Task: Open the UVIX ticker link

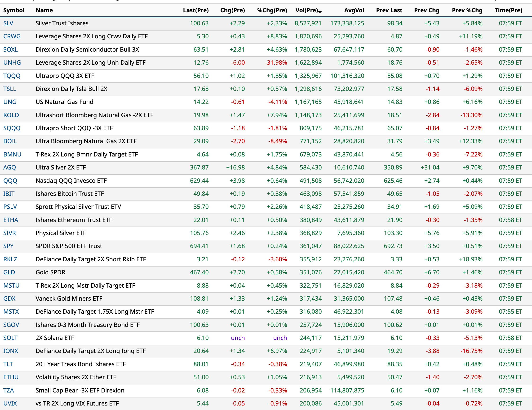Action: 10,403
